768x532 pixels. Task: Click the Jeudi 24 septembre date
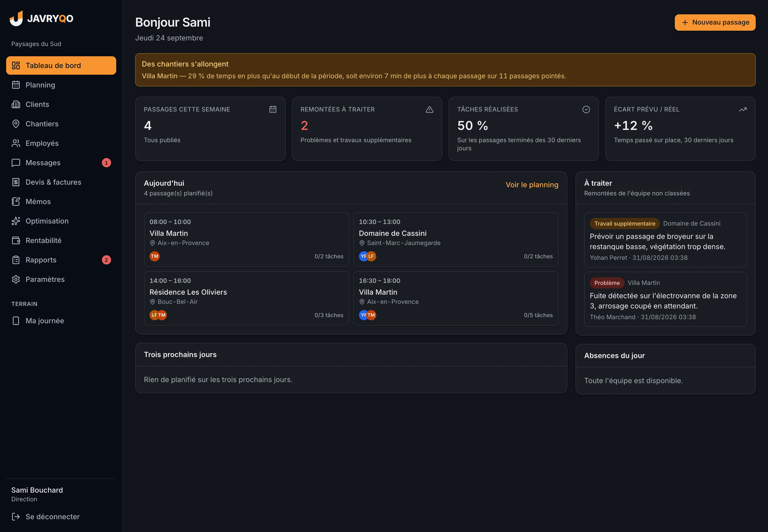pyautogui.click(x=169, y=38)
